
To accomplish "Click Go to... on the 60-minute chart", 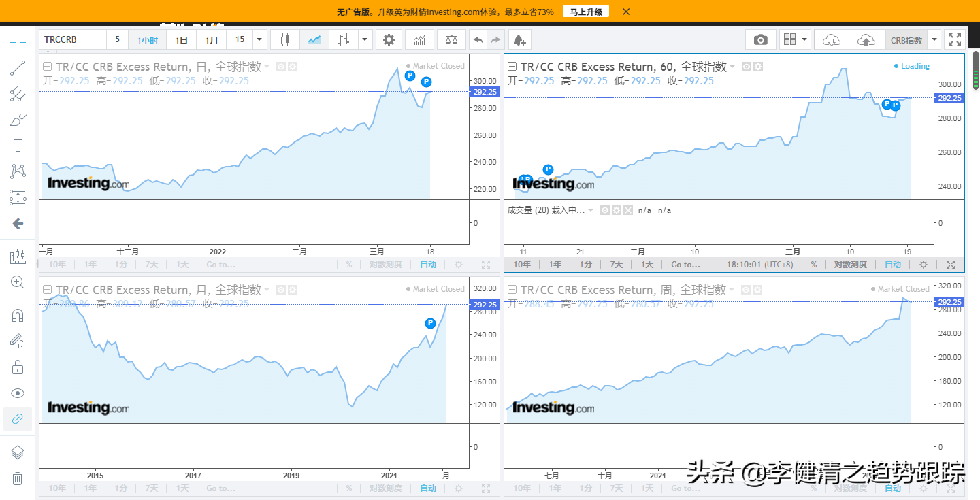I will pyautogui.click(x=685, y=265).
